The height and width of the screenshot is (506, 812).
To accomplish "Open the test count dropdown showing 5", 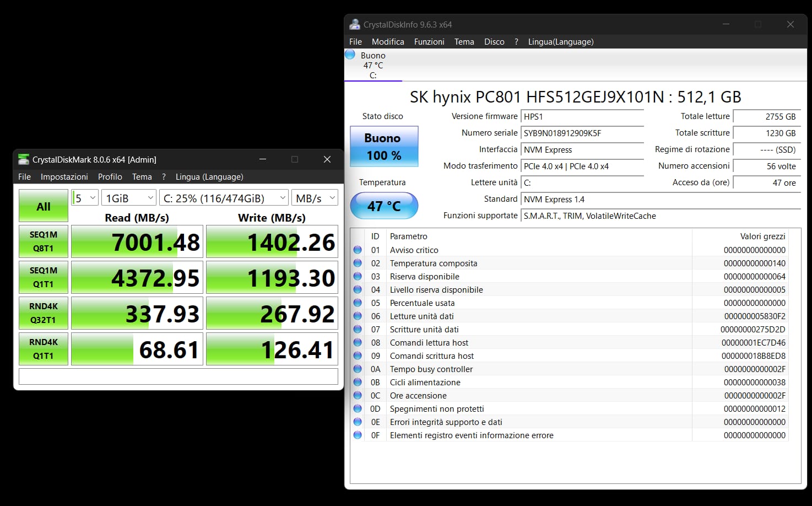I will 85,198.
